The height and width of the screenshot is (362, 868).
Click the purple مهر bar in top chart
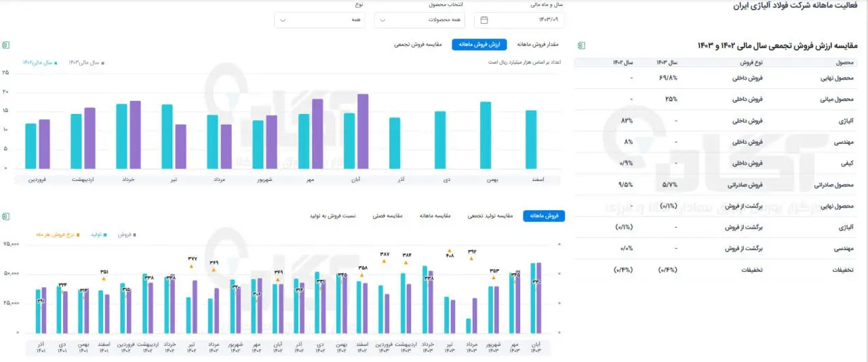tap(317, 134)
